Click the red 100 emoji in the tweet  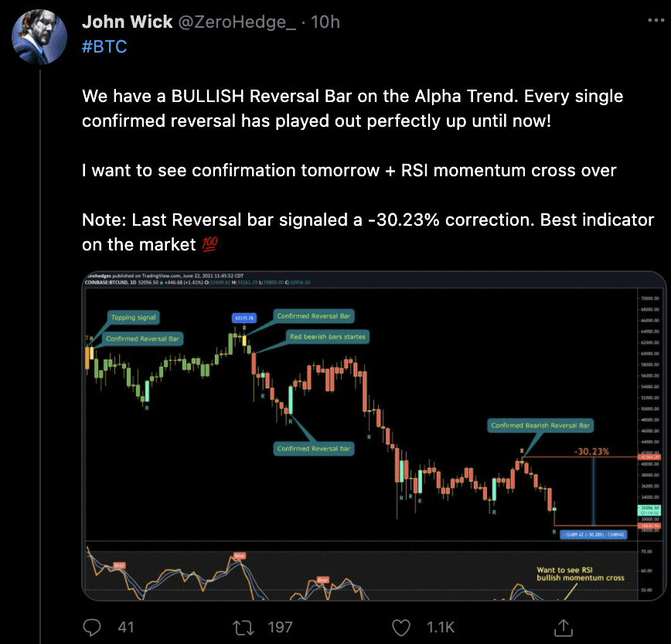pos(209,245)
